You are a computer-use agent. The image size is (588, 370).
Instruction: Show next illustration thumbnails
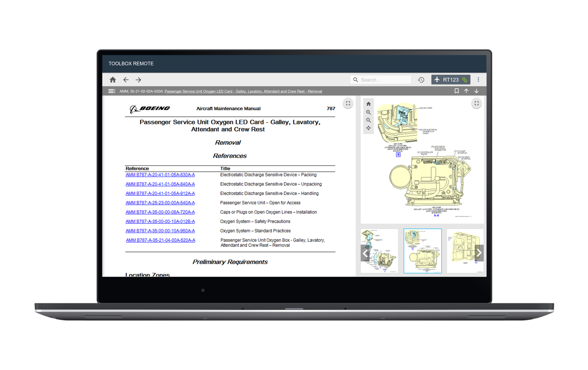tap(479, 253)
